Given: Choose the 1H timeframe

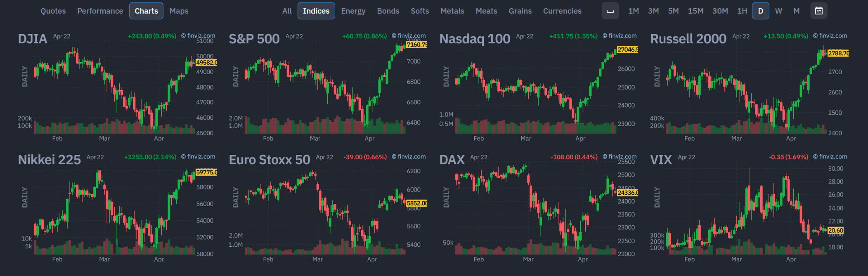Looking at the screenshot, I should [x=742, y=11].
